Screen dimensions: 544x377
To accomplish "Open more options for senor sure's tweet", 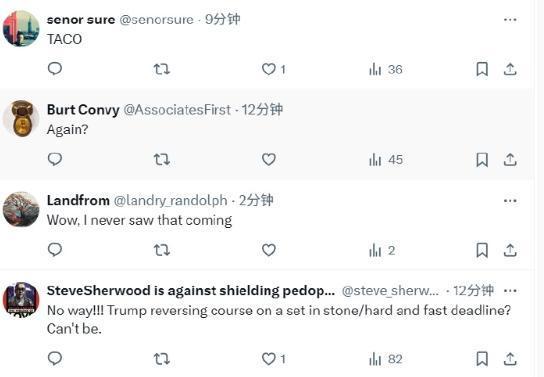I will pyautogui.click(x=510, y=20).
